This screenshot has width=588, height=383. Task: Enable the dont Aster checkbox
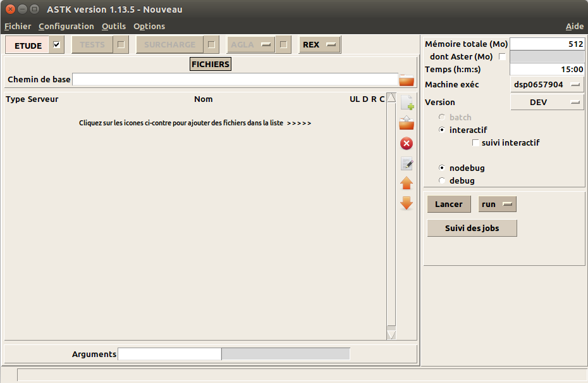[x=503, y=57]
